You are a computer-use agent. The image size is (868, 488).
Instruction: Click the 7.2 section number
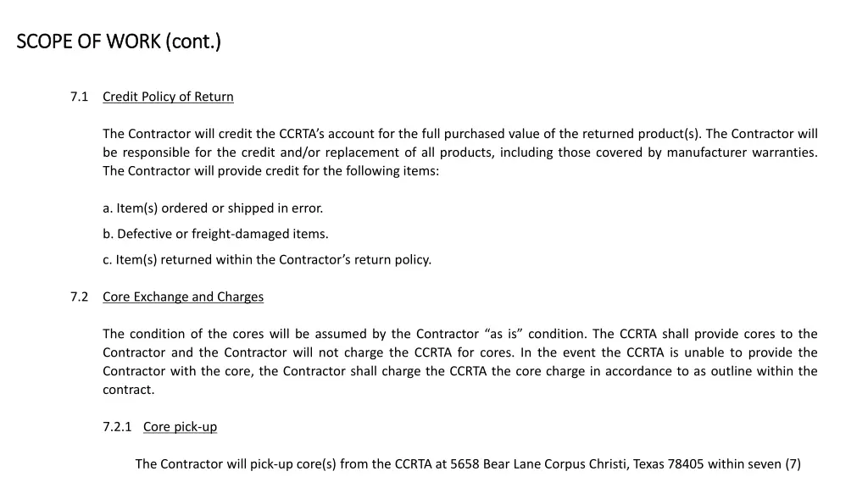coord(79,297)
